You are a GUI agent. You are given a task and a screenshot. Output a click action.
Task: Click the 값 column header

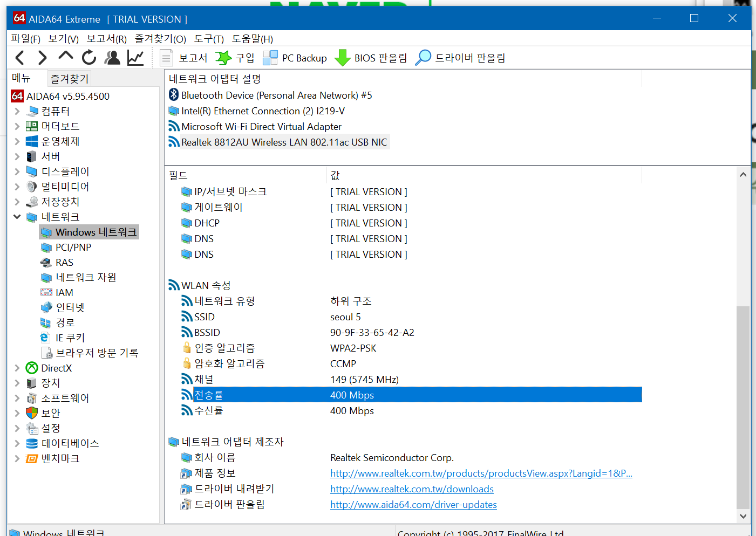pyautogui.click(x=484, y=175)
